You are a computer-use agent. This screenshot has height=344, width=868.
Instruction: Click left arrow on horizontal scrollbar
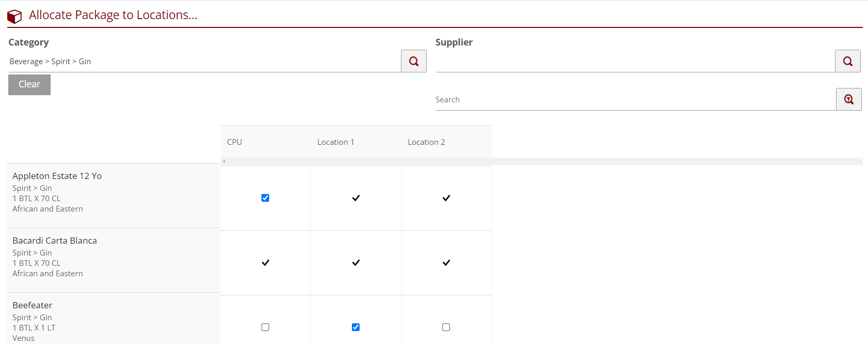tap(224, 161)
